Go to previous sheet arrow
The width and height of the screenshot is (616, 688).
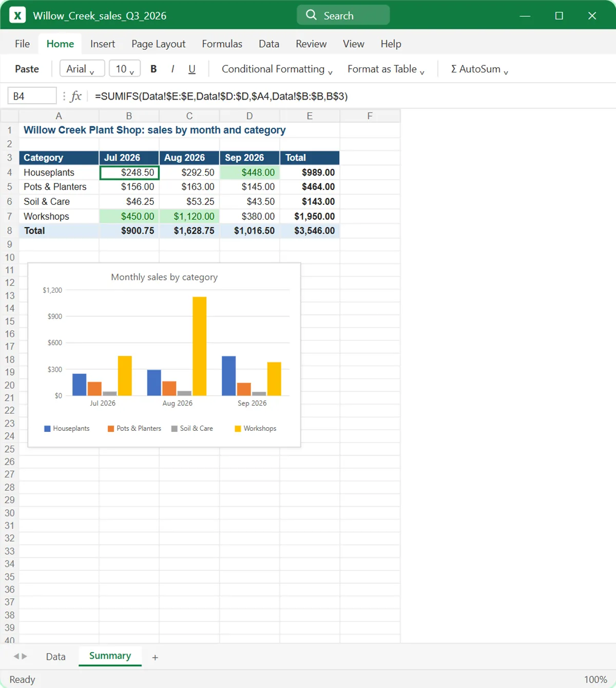(16, 656)
